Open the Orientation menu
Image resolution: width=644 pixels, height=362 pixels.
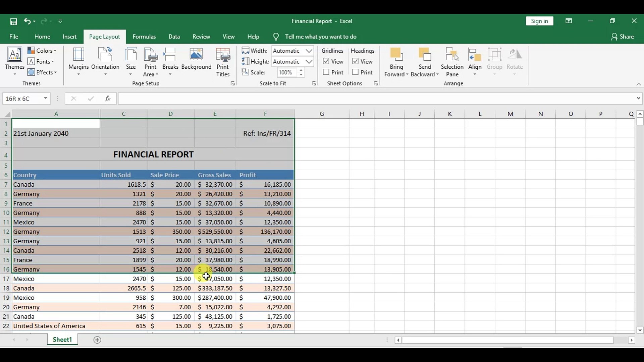tap(105, 62)
